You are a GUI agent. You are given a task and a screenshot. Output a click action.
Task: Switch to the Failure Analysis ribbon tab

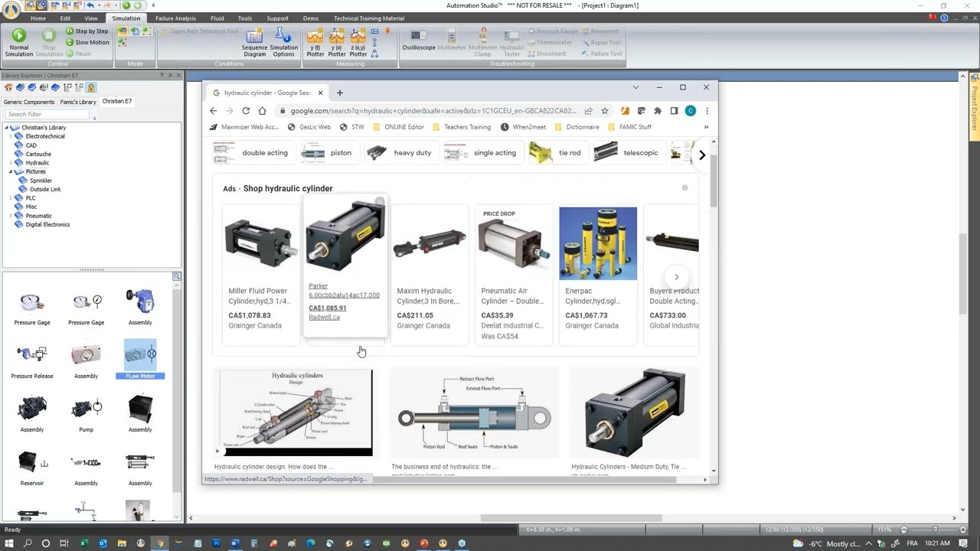175,18
